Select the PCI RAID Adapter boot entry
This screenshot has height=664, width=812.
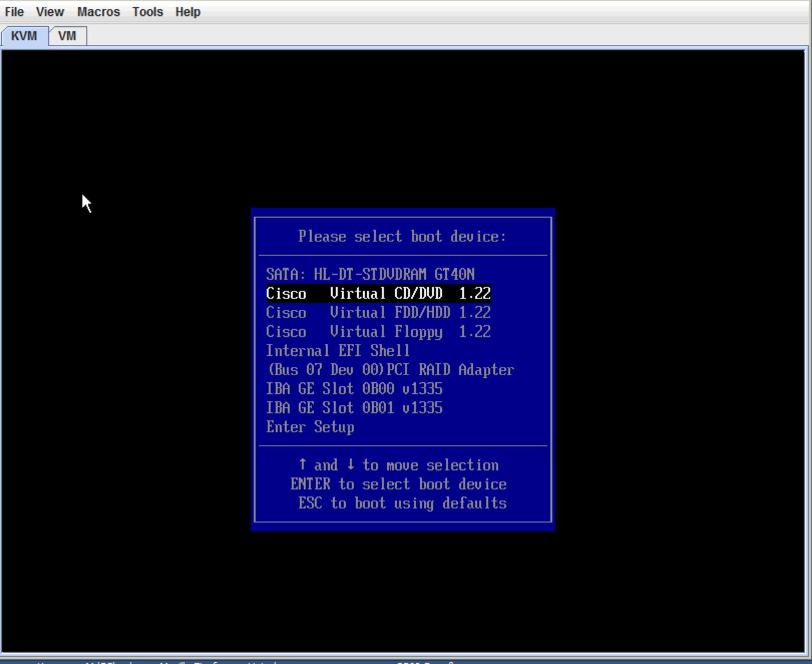coord(391,370)
